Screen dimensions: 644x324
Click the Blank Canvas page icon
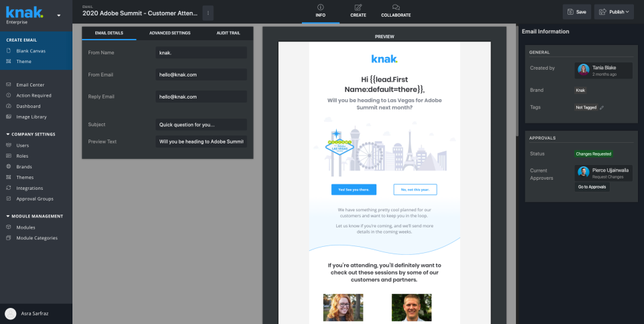pyautogui.click(x=9, y=51)
